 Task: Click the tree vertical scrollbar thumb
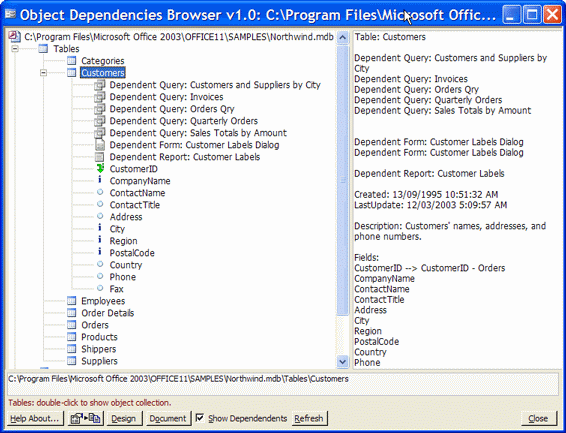(343, 180)
